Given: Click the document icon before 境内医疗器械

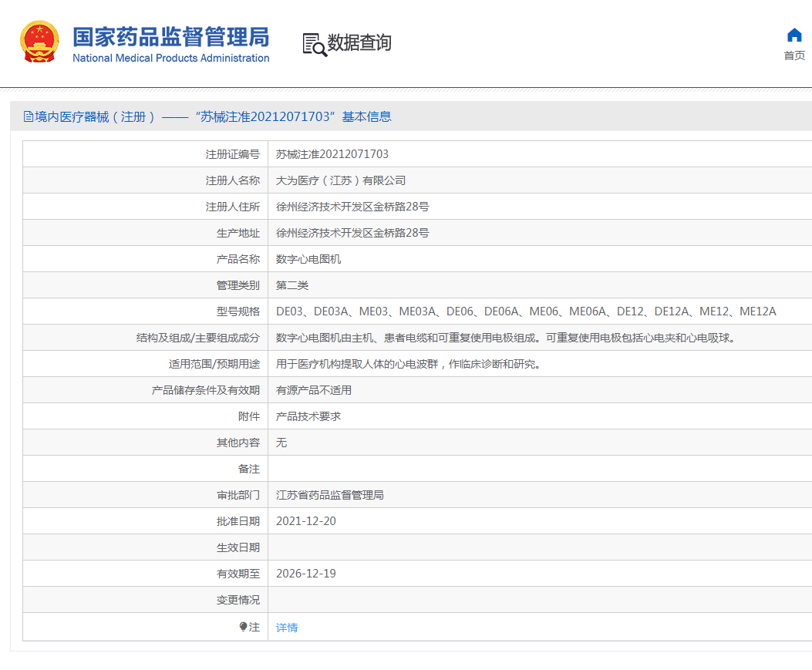Looking at the screenshot, I should [29, 117].
